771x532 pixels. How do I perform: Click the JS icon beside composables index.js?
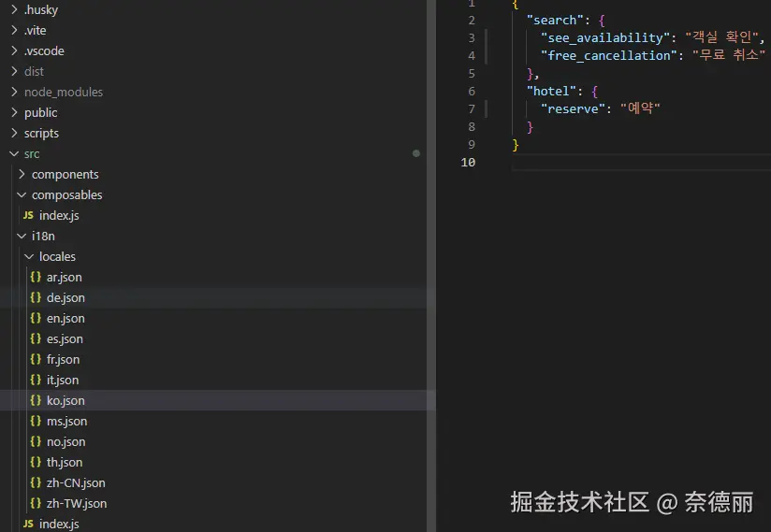(x=28, y=215)
